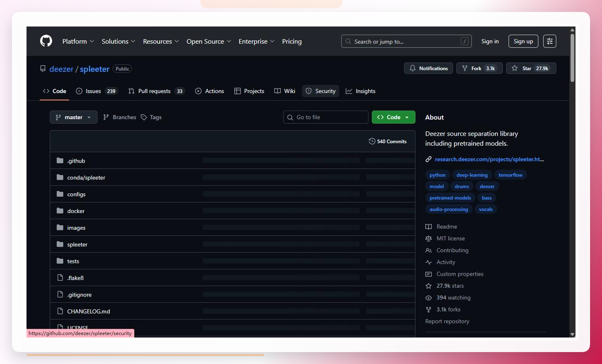
Task: Click the Sign in link
Action: 490,41
